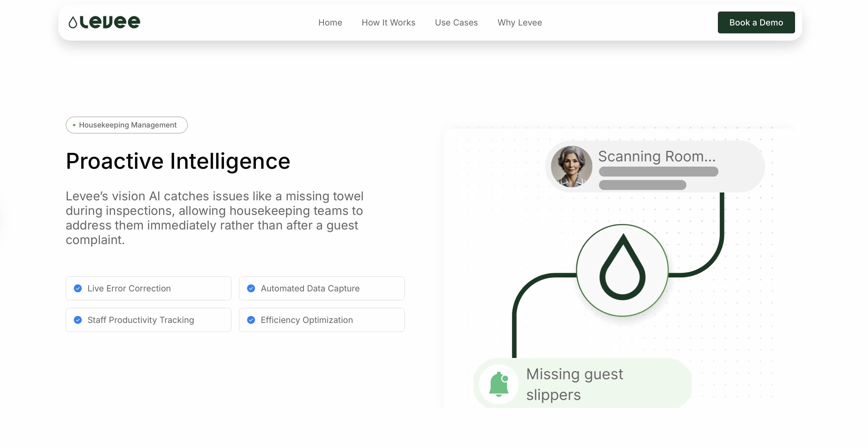This screenshot has width=868, height=448.
Task: Click the Automated Data Capture check icon
Action: coord(251,288)
